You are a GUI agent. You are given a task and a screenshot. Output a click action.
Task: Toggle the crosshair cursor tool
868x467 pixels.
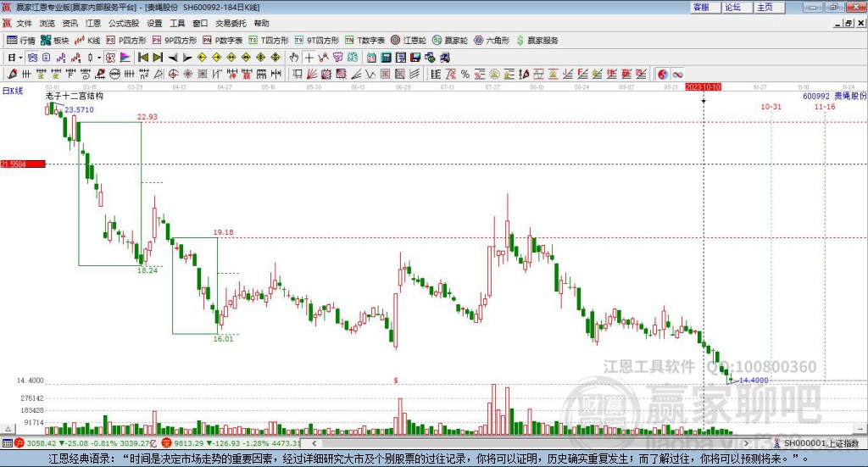pyautogui.click(x=309, y=58)
